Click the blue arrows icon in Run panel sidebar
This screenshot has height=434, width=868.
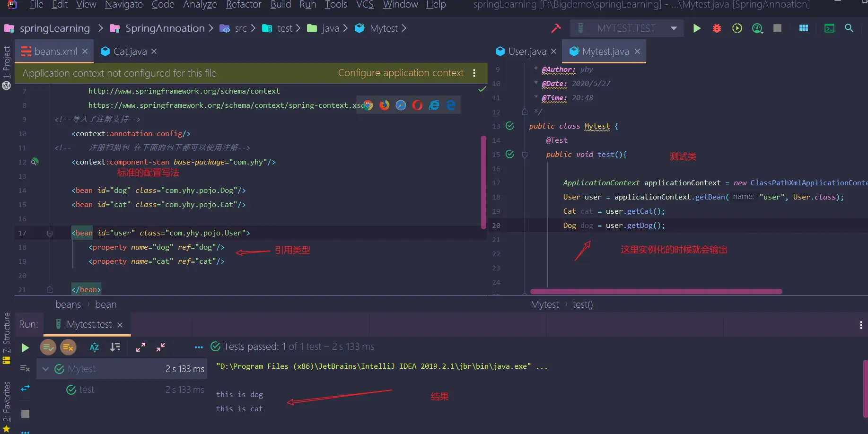[26, 388]
